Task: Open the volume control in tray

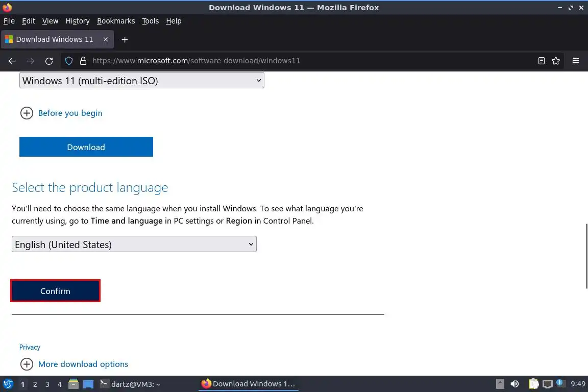Action: click(x=515, y=384)
